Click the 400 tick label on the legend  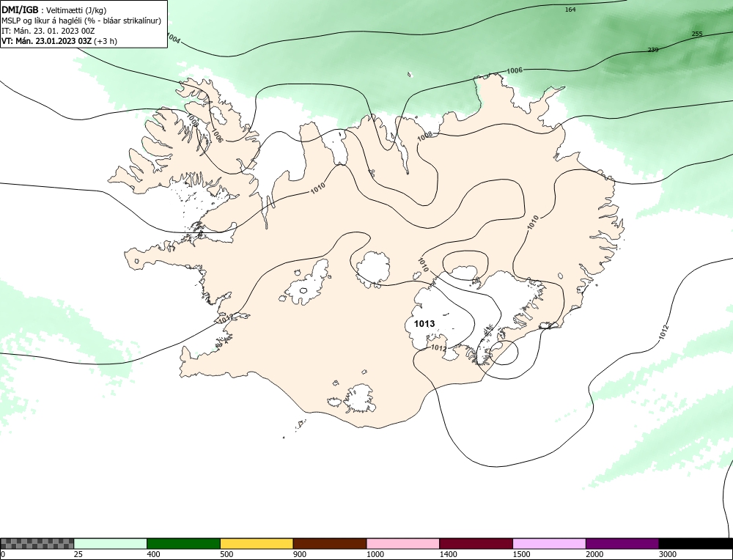tap(153, 554)
